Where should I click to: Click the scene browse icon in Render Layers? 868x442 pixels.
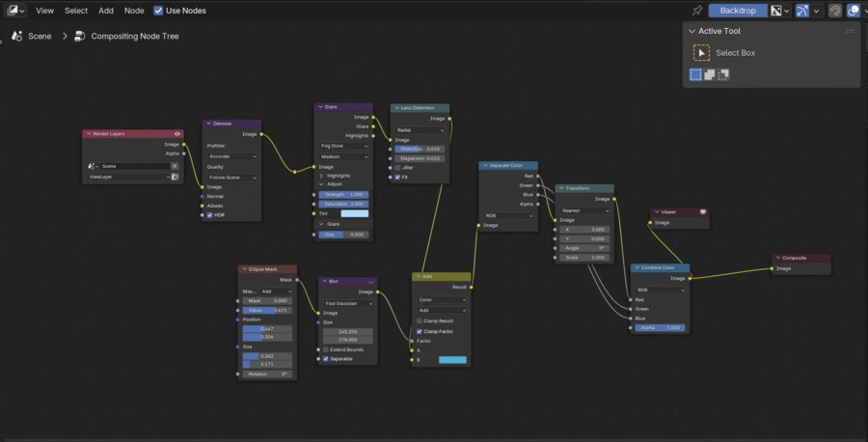click(x=93, y=166)
